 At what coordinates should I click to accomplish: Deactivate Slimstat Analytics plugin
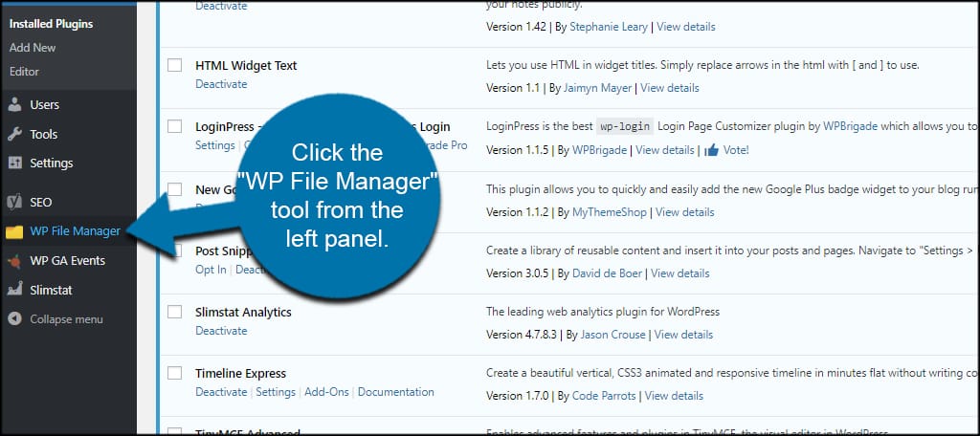tap(221, 330)
